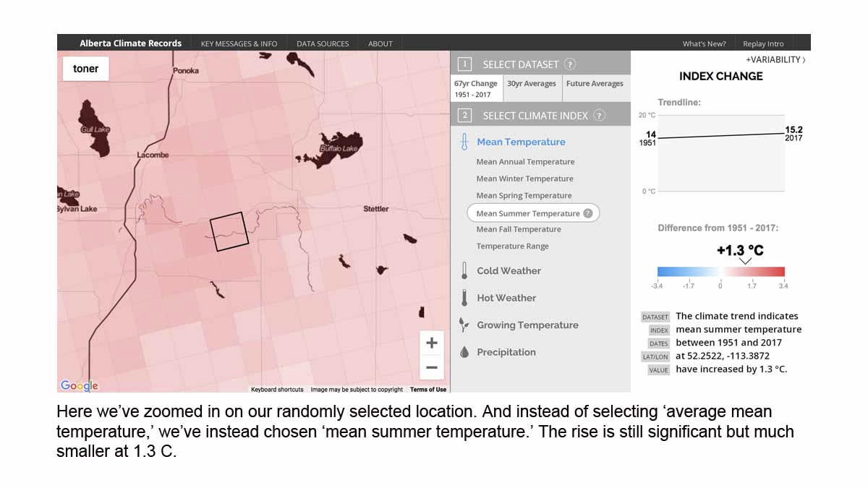Viewport: 868px width, 488px height.
Task: Open help icon next to SELECT DATASET
Action: coord(571,64)
